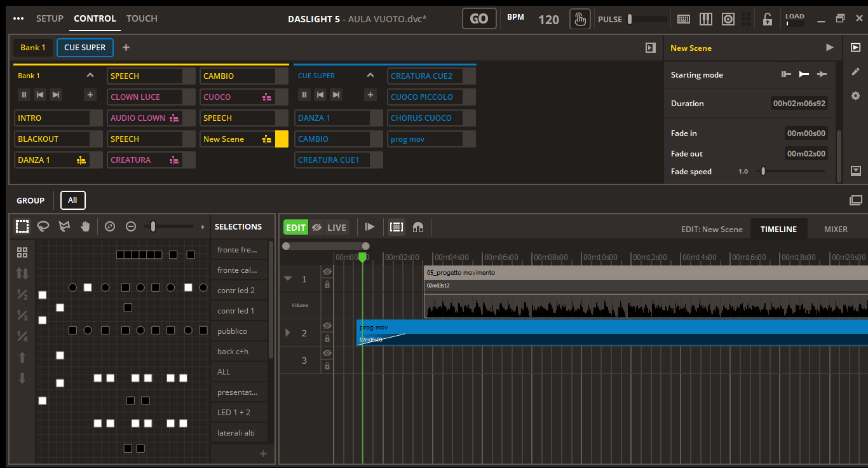Image resolution: width=868 pixels, height=468 pixels.
Task: Click the rotate fixtures icon
Action: pyautogui.click(x=110, y=226)
